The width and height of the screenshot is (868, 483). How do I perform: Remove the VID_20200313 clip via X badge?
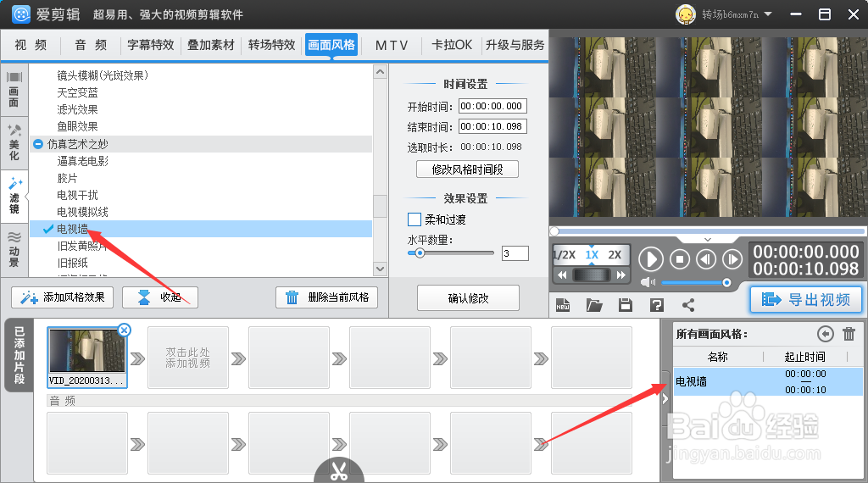(x=125, y=330)
